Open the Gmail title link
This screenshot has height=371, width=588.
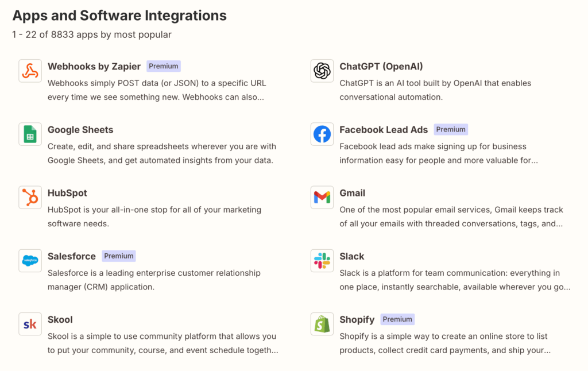pos(352,193)
